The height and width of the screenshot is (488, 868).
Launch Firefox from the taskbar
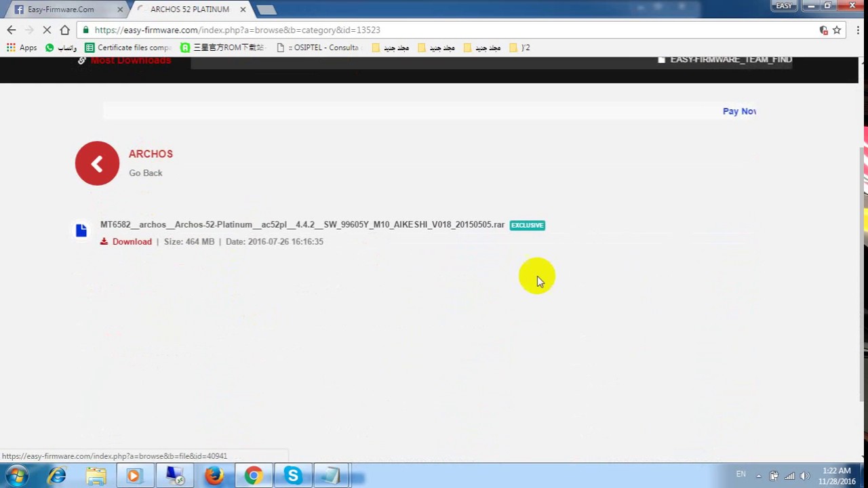point(214,476)
